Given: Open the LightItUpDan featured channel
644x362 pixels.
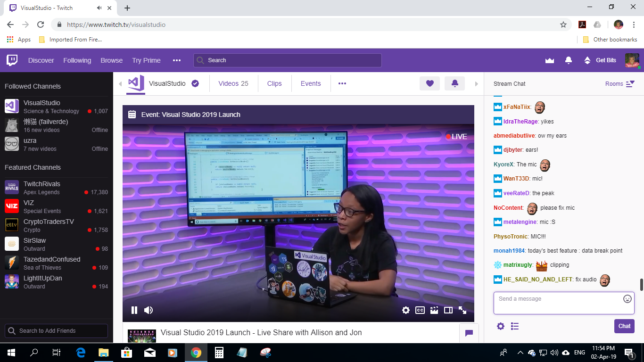Looking at the screenshot, I should pyautogui.click(x=56, y=282).
